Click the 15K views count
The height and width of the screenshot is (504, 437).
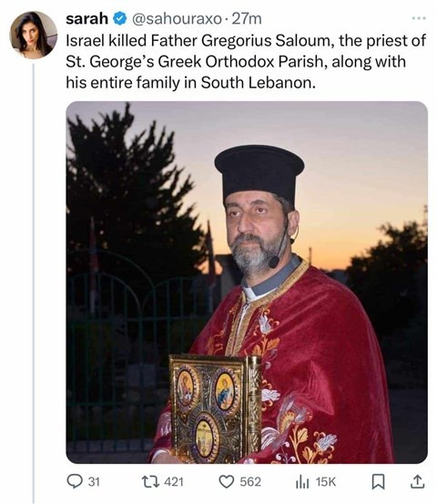click(326, 482)
